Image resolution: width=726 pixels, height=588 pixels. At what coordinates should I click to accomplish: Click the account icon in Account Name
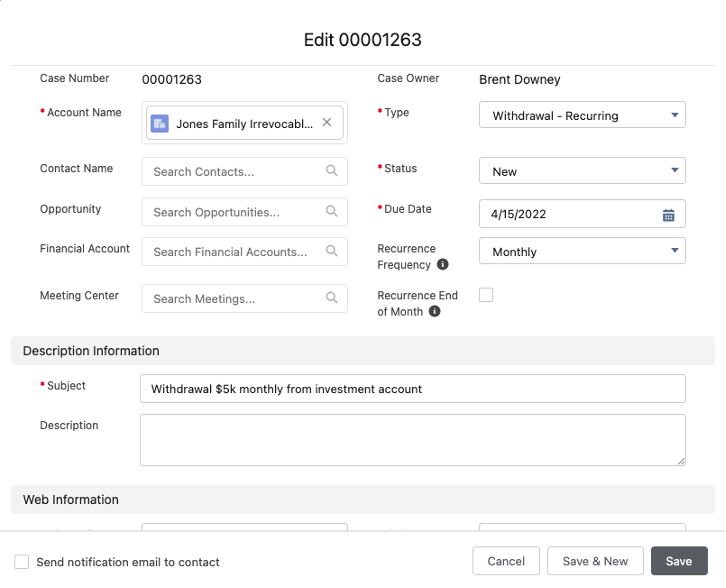coord(160,124)
